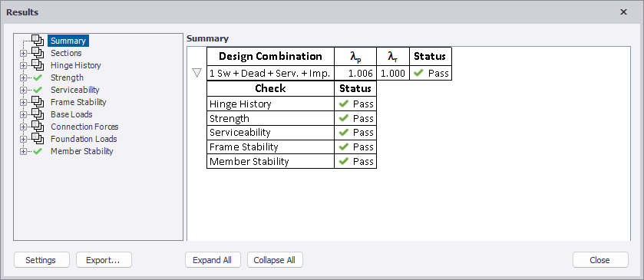Expand the Connection Forces tree node
This screenshot has height=280, width=644.
coord(23,127)
